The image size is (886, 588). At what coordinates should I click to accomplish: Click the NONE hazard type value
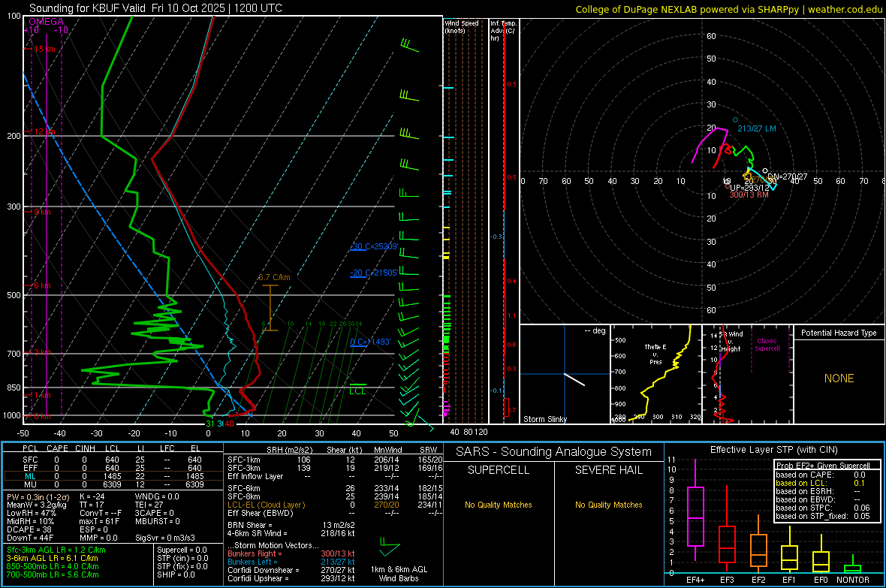coord(839,378)
